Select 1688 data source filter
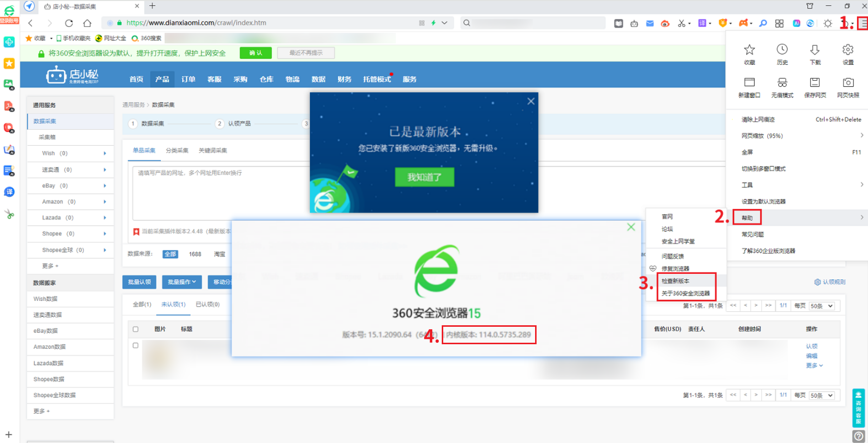This screenshot has width=868, height=443. [195, 254]
